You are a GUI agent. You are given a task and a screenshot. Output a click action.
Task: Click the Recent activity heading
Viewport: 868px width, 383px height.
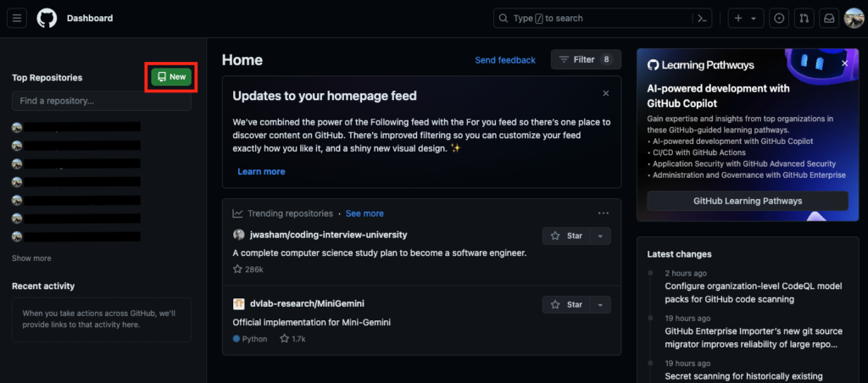pos(43,286)
